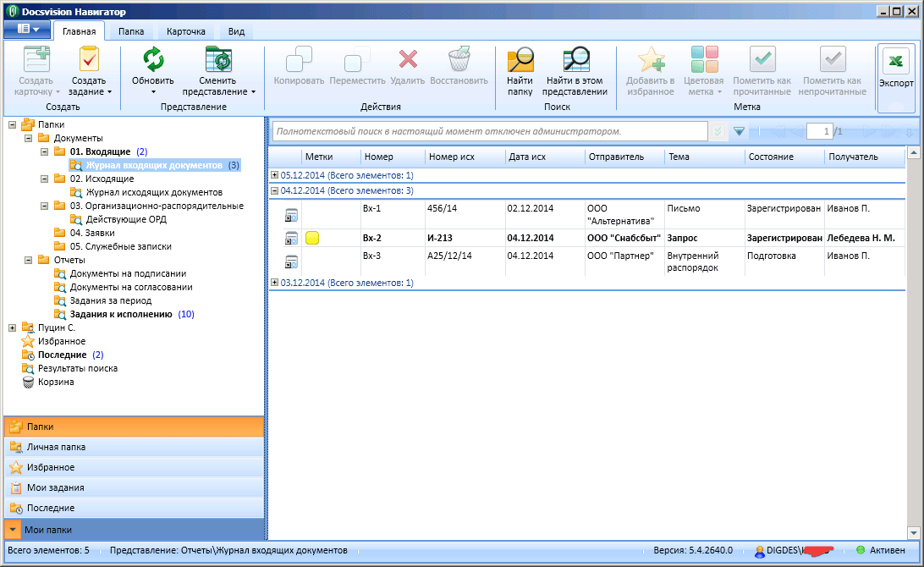Collapse the 01. Входящие folder node
This screenshot has width=924, height=567.
tap(44, 151)
